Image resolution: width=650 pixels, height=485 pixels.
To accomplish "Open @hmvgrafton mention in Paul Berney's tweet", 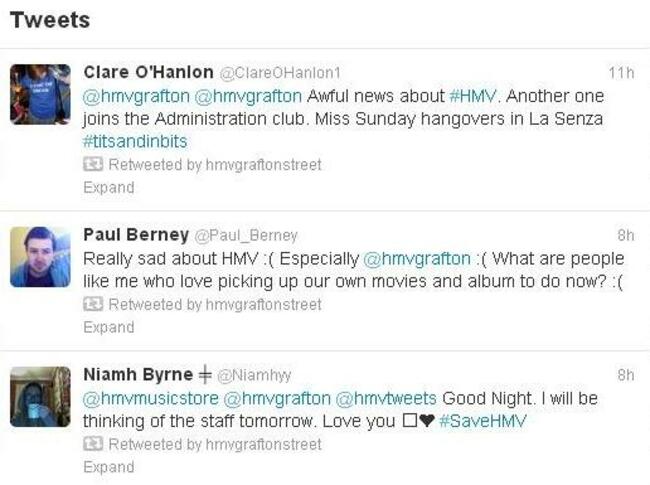I will coord(417,259).
